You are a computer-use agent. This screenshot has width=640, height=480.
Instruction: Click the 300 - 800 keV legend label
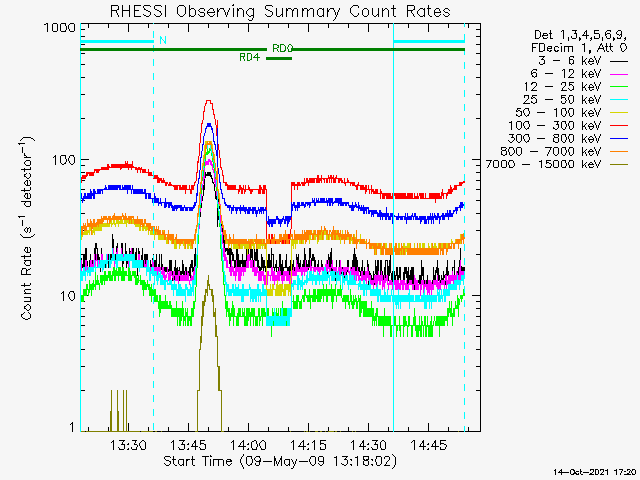(x=555, y=139)
